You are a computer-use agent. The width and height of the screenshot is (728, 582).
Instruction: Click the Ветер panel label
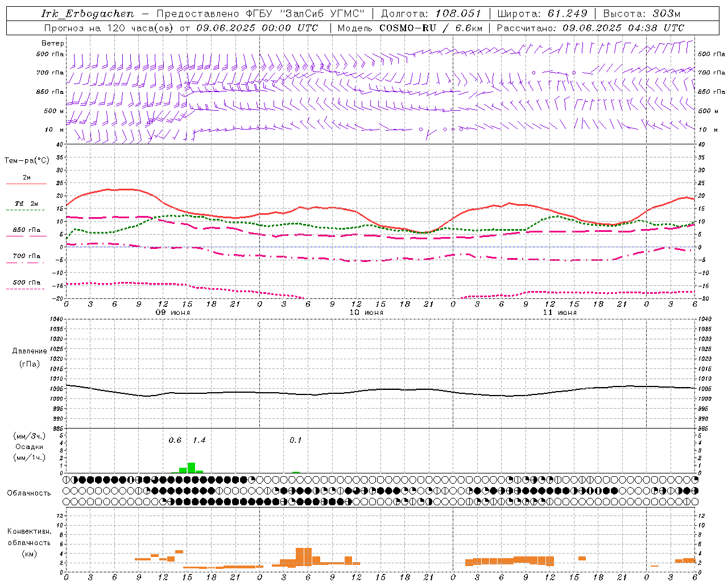click(52, 43)
